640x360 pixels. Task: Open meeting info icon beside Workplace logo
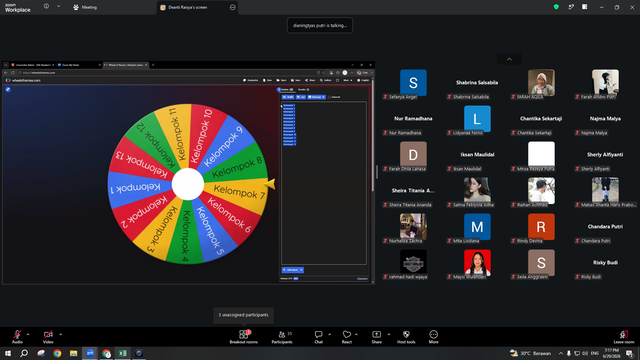pyautogui.click(x=46, y=7)
